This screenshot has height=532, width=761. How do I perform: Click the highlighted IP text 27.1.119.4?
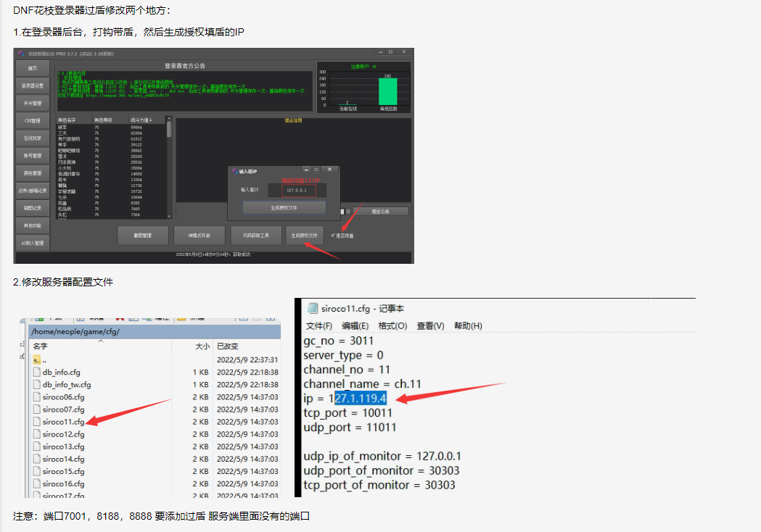click(x=361, y=399)
